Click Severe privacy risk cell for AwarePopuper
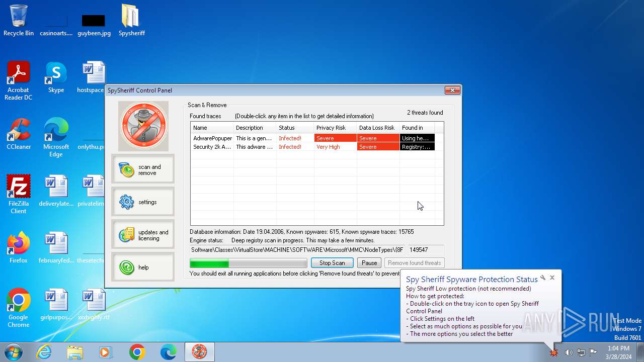The image size is (644, 362). (336, 138)
